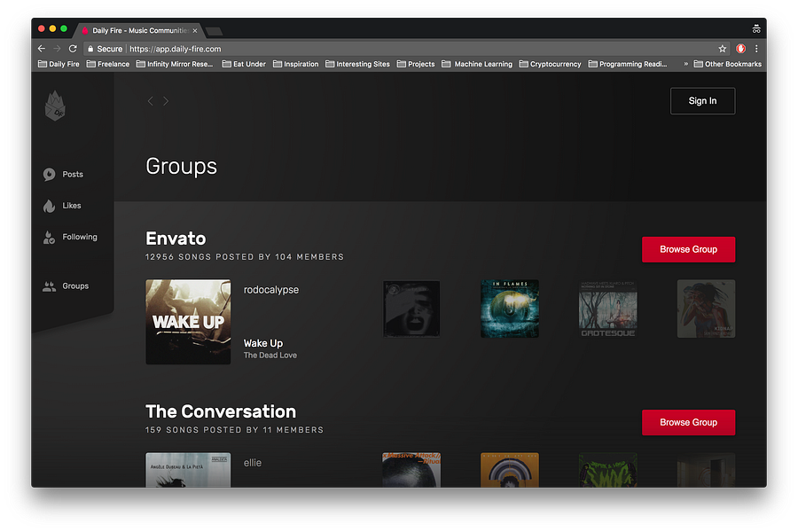Click the incognito icon in title bar
Viewport: 798px width, 532px height.
pyautogui.click(x=756, y=29)
